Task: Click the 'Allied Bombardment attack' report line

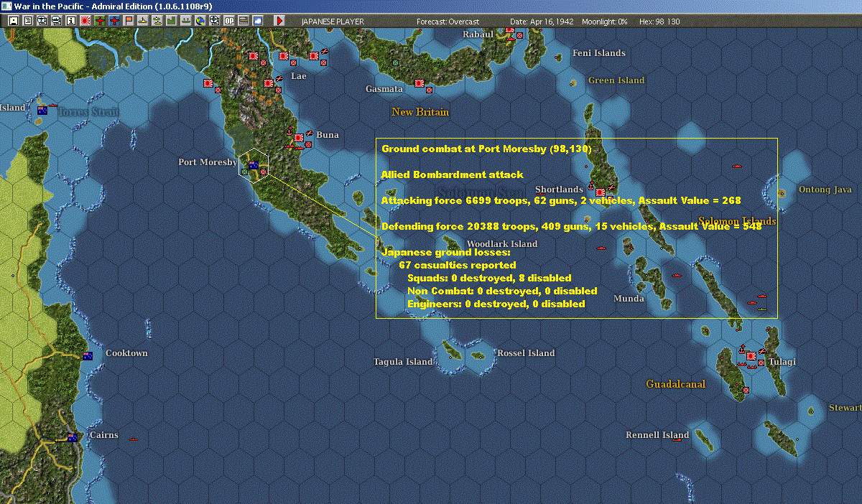Action: (453, 174)
